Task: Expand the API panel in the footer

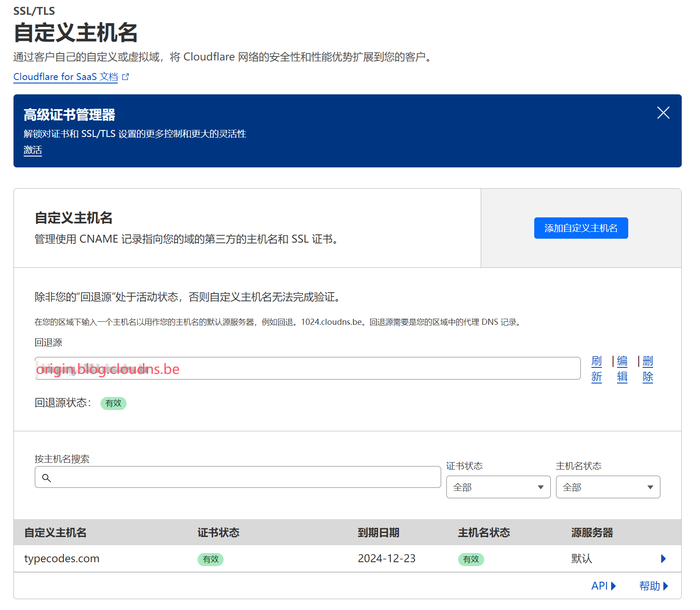Action: pyautogui.click(x=603, y=586)
